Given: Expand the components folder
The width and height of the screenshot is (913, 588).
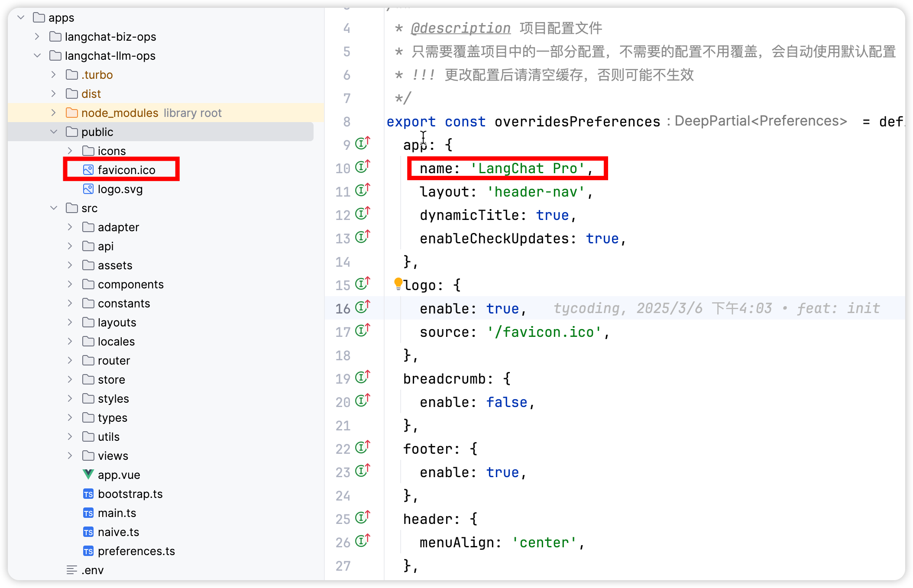Looking at the screenshot, I should (70, 284).
